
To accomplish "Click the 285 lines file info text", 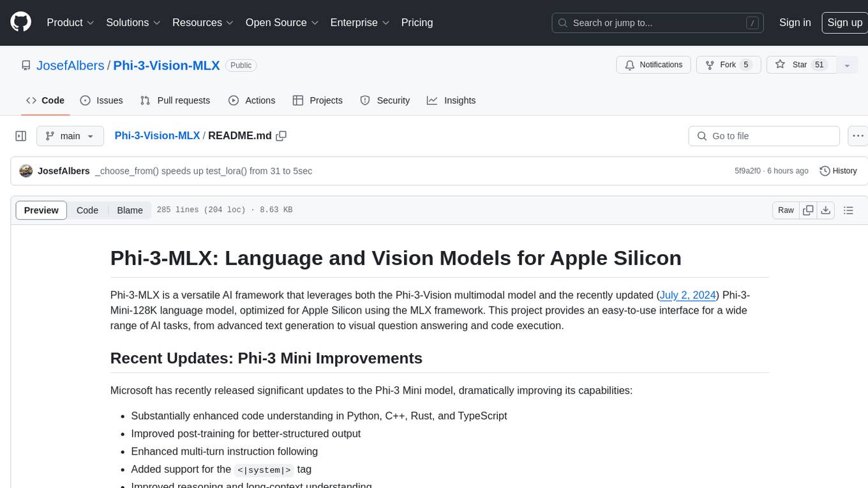I will [x=225, y=210].
